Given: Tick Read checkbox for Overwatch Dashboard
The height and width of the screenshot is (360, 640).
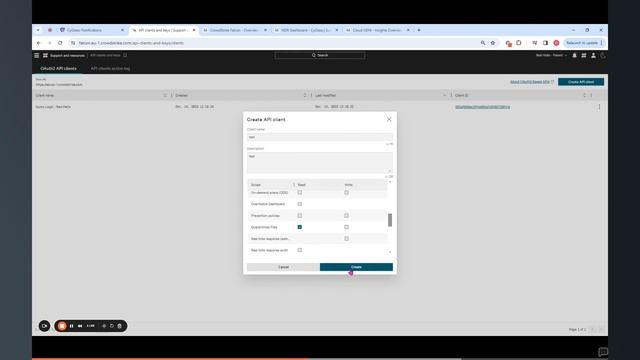Looking at the screenshot, I should (300, 204).
